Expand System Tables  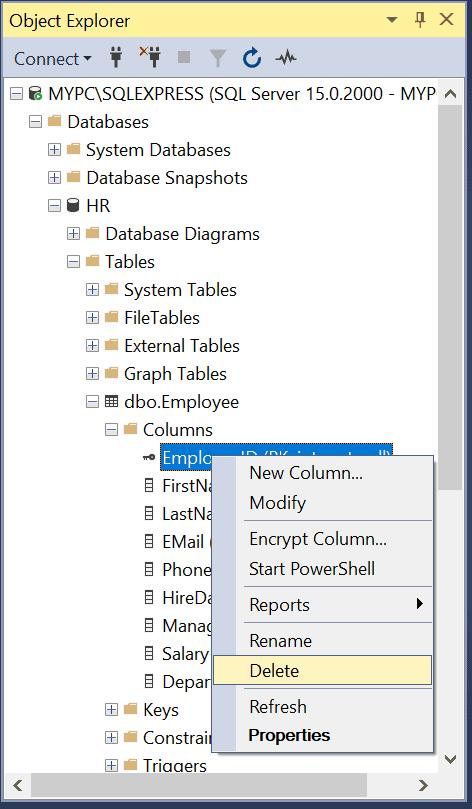[x=92, y=289]
